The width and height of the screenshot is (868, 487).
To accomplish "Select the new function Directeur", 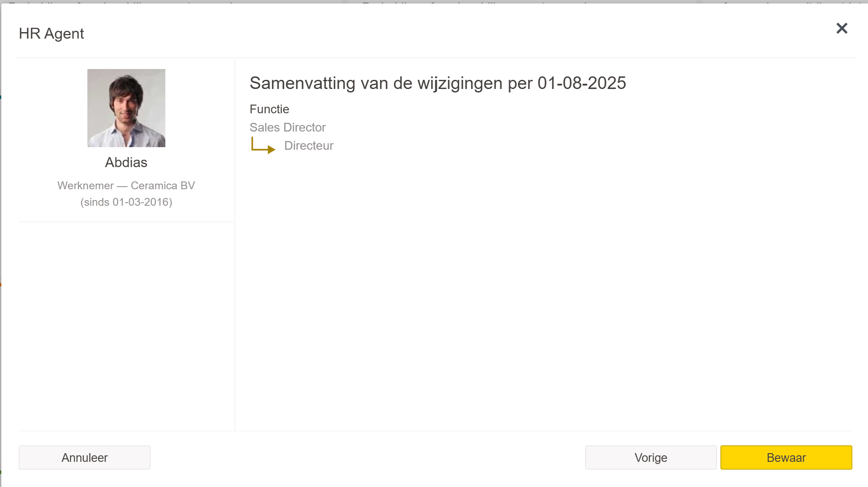I will tap(309, 145).
